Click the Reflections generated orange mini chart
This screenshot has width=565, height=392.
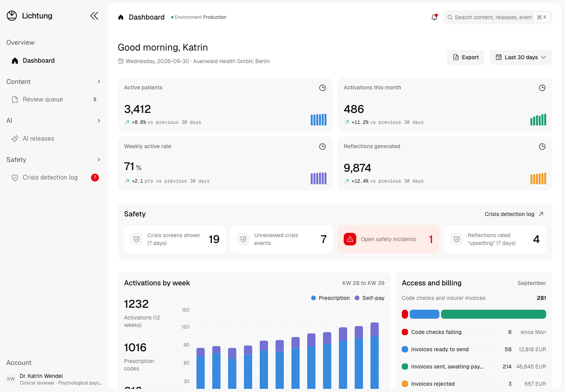[x=538, y=178]
